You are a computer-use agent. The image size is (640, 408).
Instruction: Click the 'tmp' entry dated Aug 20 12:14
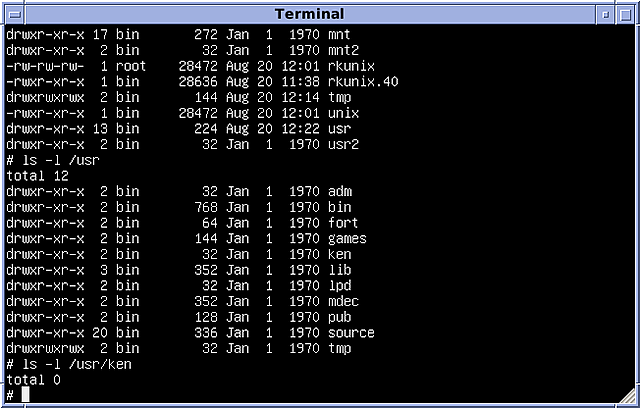(340, 98)
